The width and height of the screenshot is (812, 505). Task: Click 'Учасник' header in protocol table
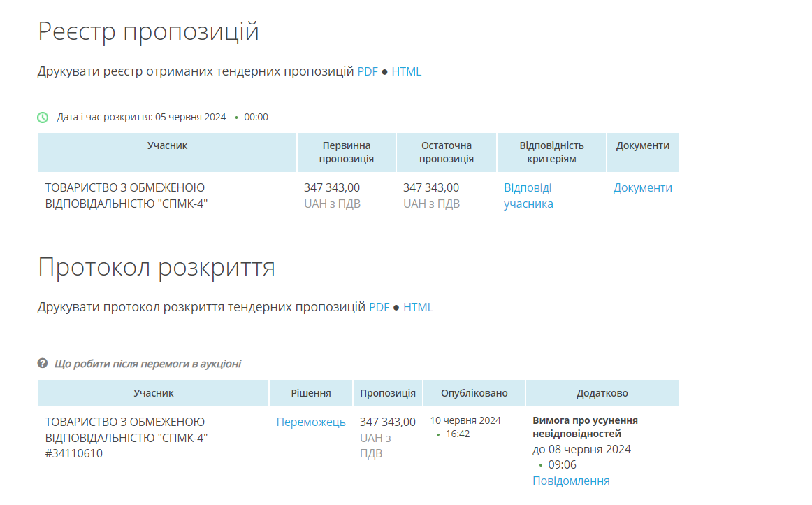[153, 394]
